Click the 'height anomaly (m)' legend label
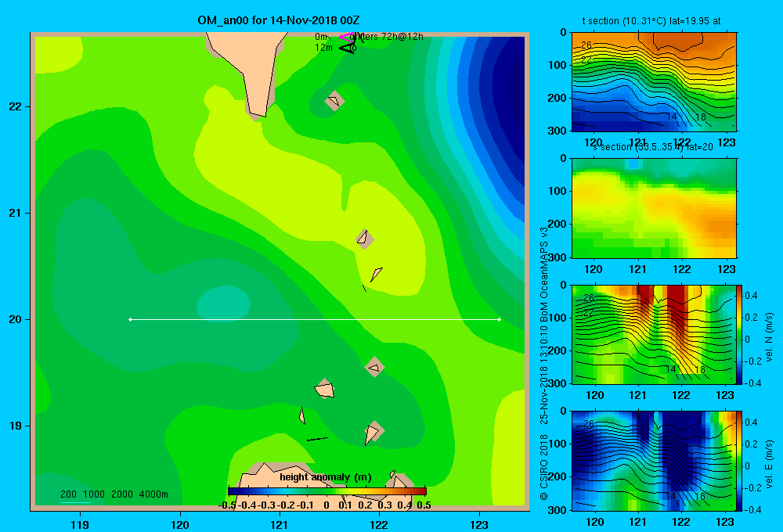783x532 pixels. (326, 477)
